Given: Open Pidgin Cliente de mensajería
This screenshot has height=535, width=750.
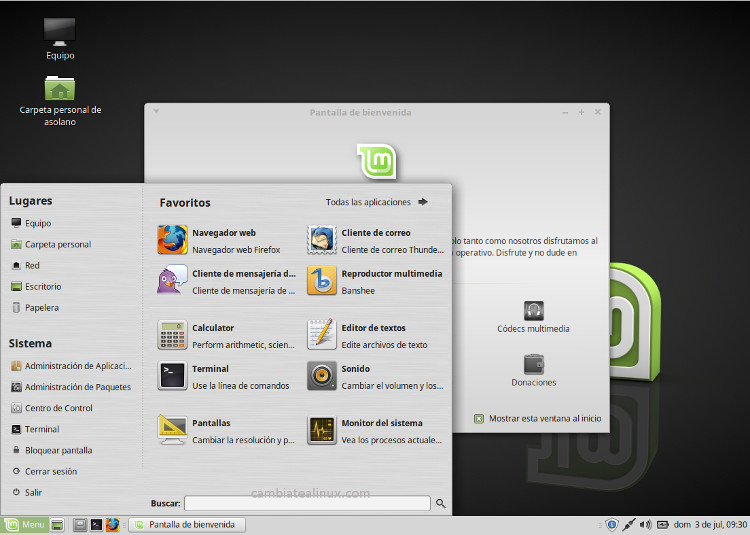Looking at the screenshot, I should [226, 281].
